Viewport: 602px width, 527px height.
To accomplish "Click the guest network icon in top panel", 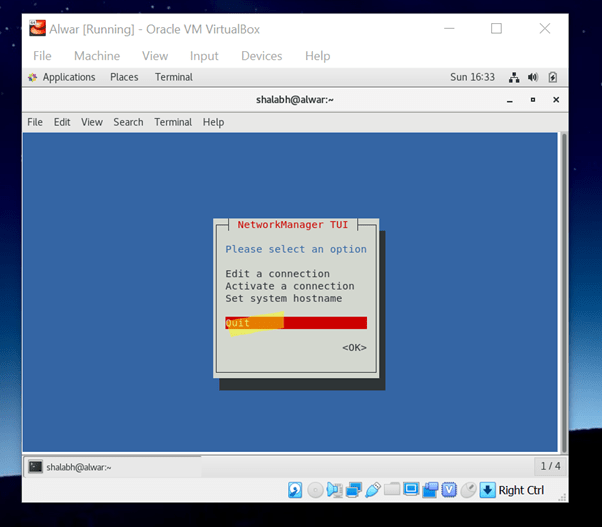I will coord(514,77).
